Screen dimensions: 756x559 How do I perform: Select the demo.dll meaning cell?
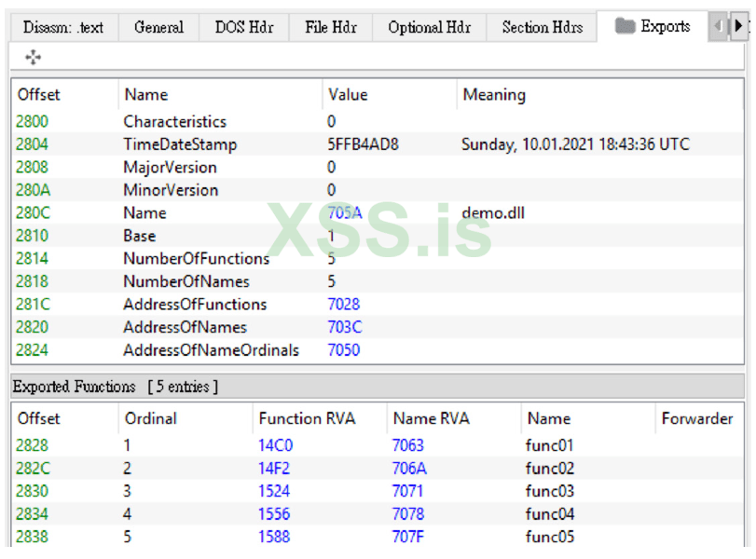click(493, 213)
